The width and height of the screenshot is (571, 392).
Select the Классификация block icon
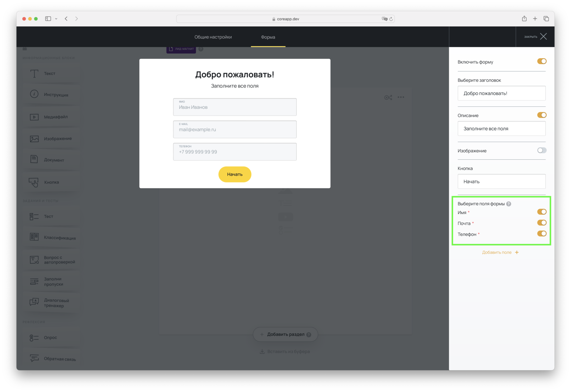pyautogui.click(x=34, y=237)
